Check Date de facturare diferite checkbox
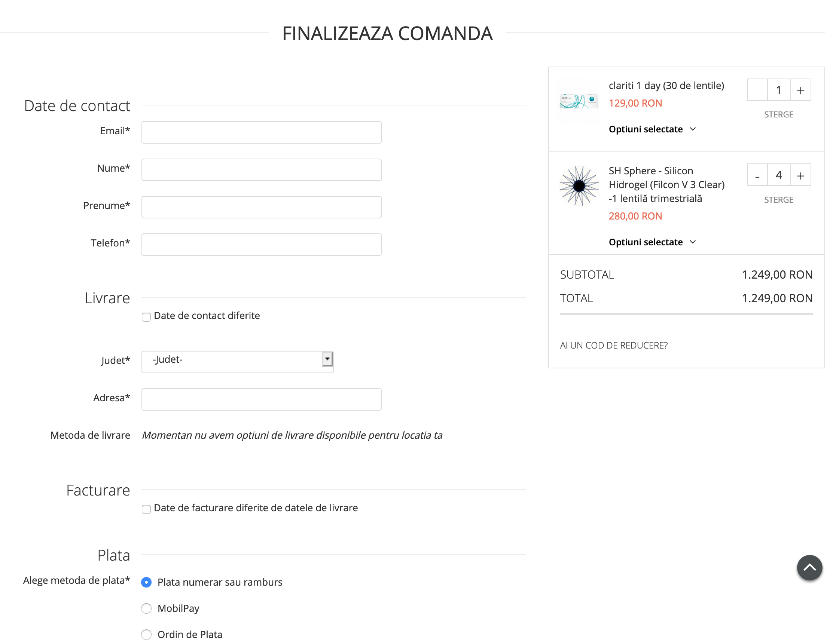 pyautogui.click(x=146, y=509)
